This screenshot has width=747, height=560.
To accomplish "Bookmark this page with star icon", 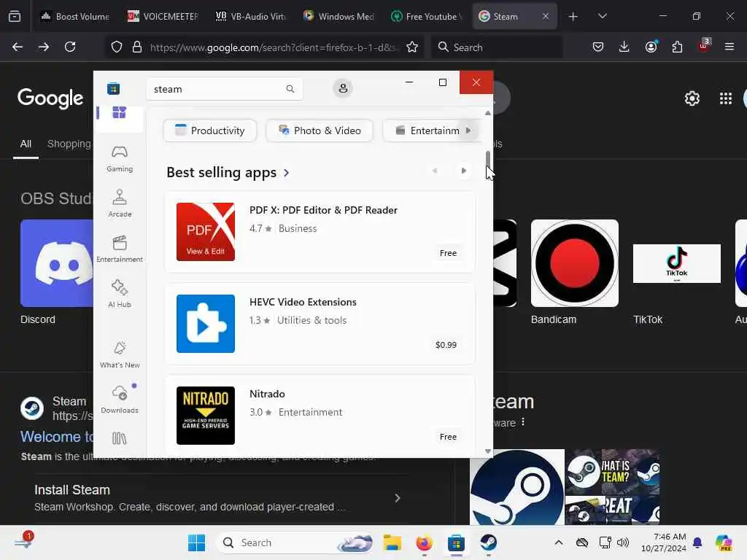I will [x=412, y=47].
